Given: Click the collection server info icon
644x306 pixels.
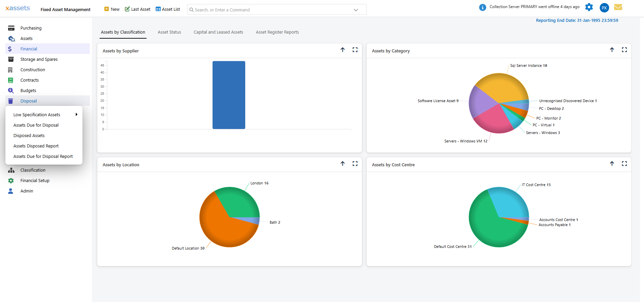Looking at the screenshot, I should (x=482, y=7).
